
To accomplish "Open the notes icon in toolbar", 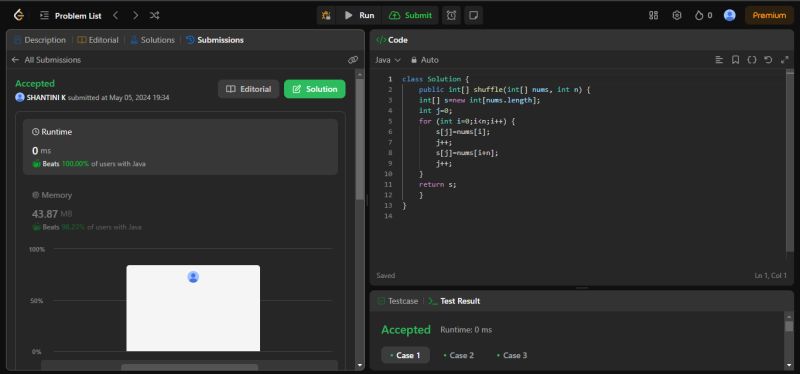I will tap(473, 15).
